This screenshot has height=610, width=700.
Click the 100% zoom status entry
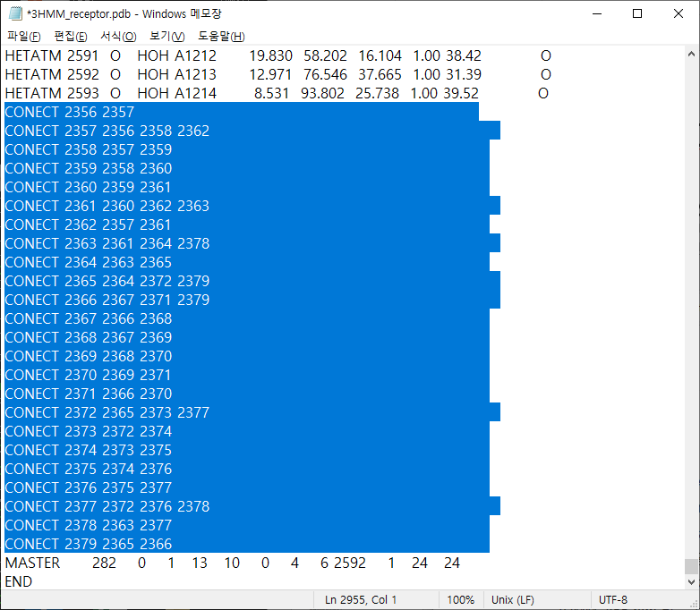pos(461,600)
